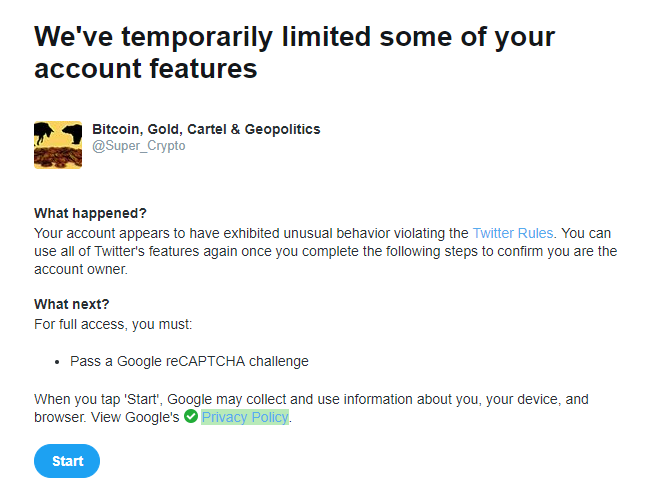Click the 'View Google's' text
647x502 pixels.
click(x=135, y=417)
